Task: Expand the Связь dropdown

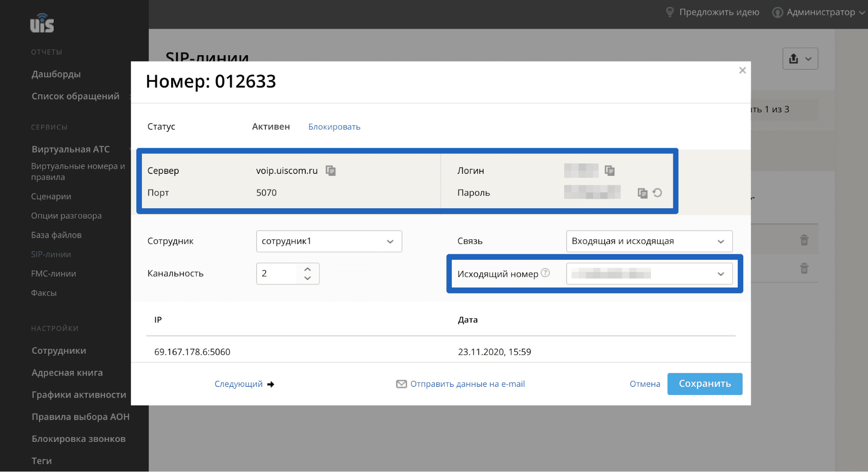Action: click(649, 241)
